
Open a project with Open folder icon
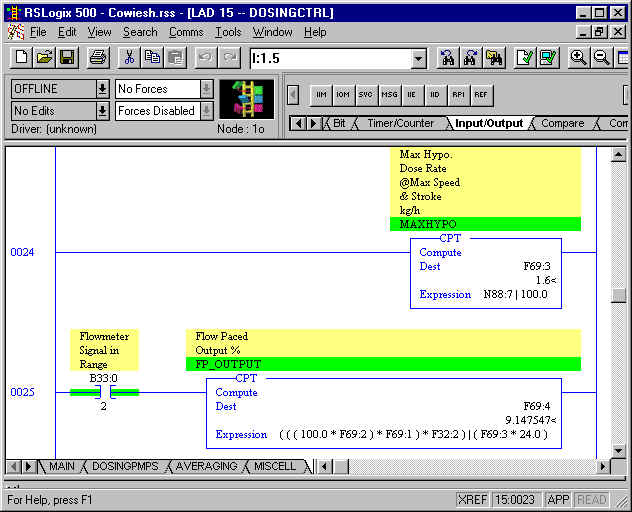44,58
